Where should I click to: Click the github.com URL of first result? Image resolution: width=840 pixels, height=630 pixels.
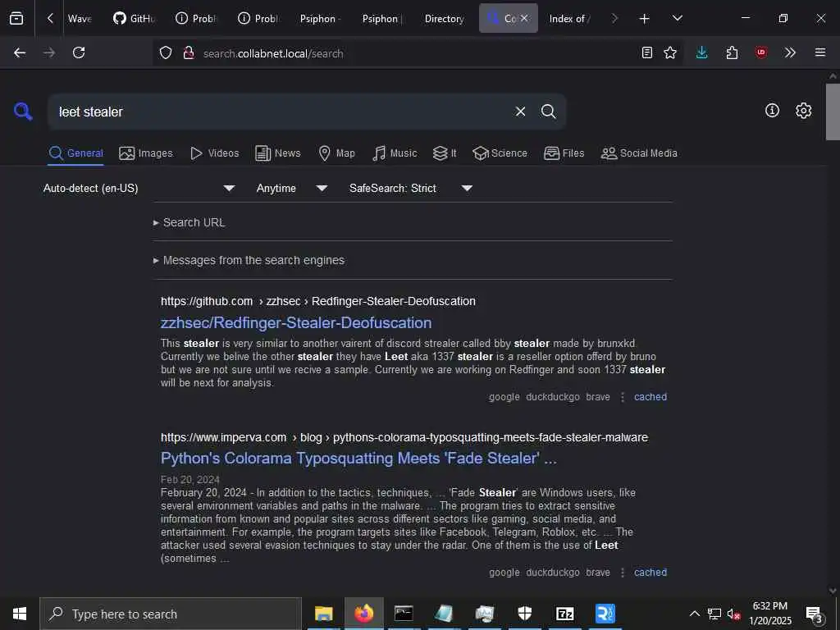(x=318, y=301)
